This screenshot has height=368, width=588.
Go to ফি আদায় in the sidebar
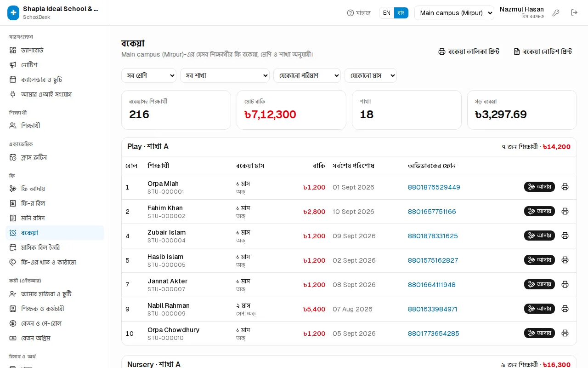click(x=55, y=189)
